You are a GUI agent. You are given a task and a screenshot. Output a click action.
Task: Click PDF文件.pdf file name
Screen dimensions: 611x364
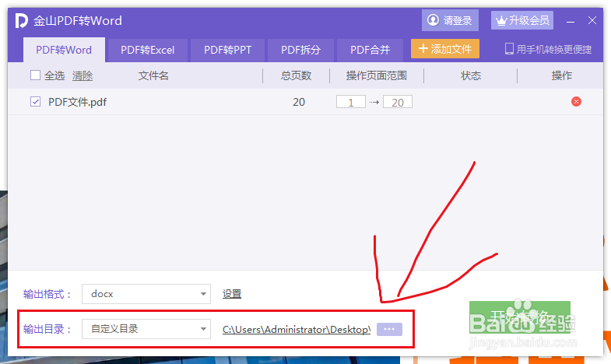77,102
